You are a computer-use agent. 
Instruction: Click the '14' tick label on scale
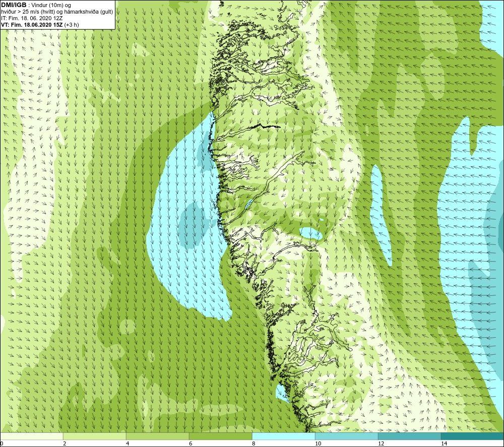(x=444, y=443)
